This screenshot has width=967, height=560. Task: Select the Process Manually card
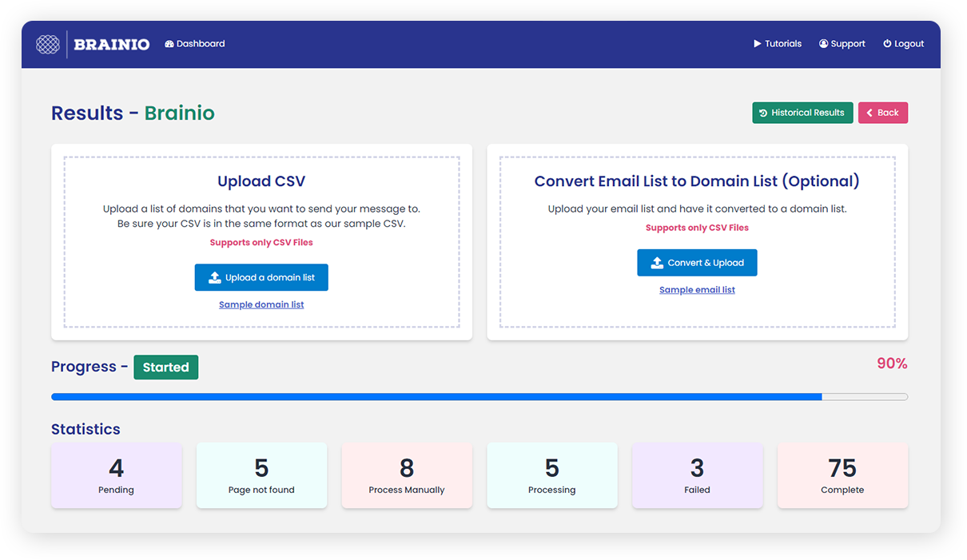pyautogui.click(x=407, y=475)
